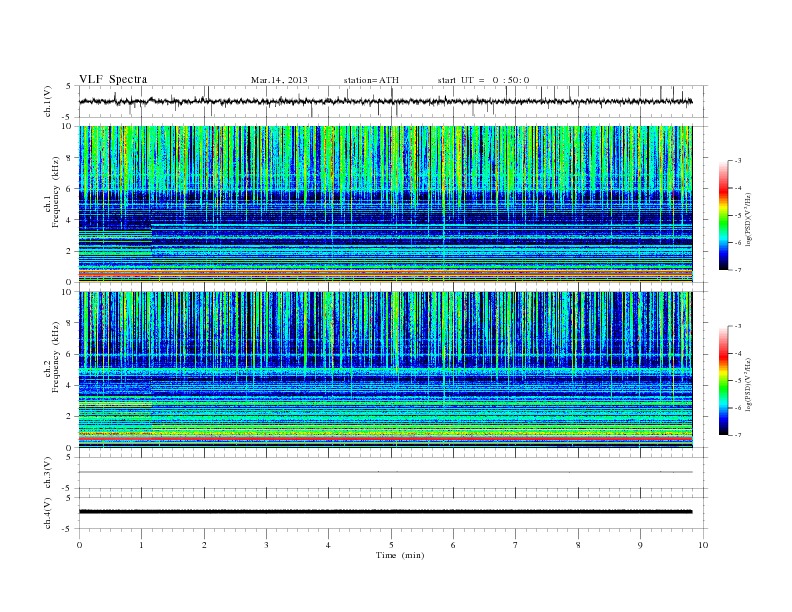Image resolution: width=792 pixels, height=612 pixels.
Task: Click the "10" tick label on time axis
Action: point(703,545)
